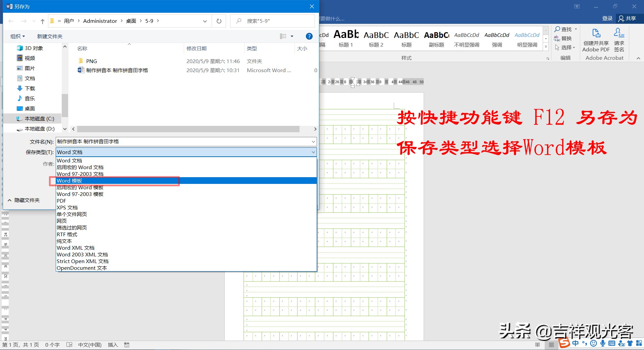Expand the 文件名 combo box arrow

(x=313, y=141)
